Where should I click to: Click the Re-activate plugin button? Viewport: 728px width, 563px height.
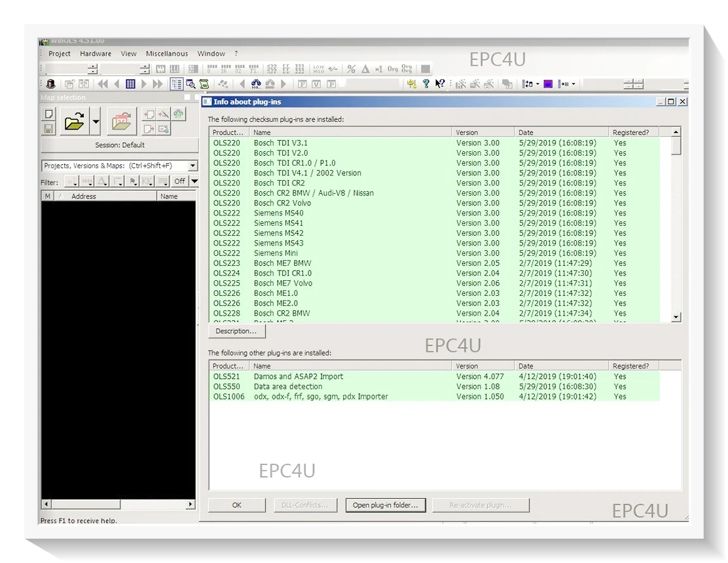481,505
